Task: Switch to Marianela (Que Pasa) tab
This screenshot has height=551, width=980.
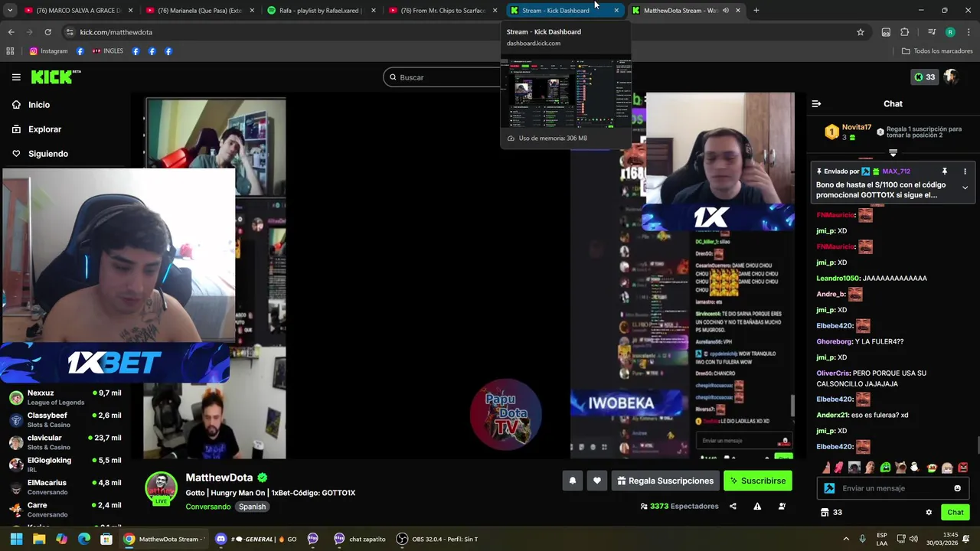Action: [199, 11]
